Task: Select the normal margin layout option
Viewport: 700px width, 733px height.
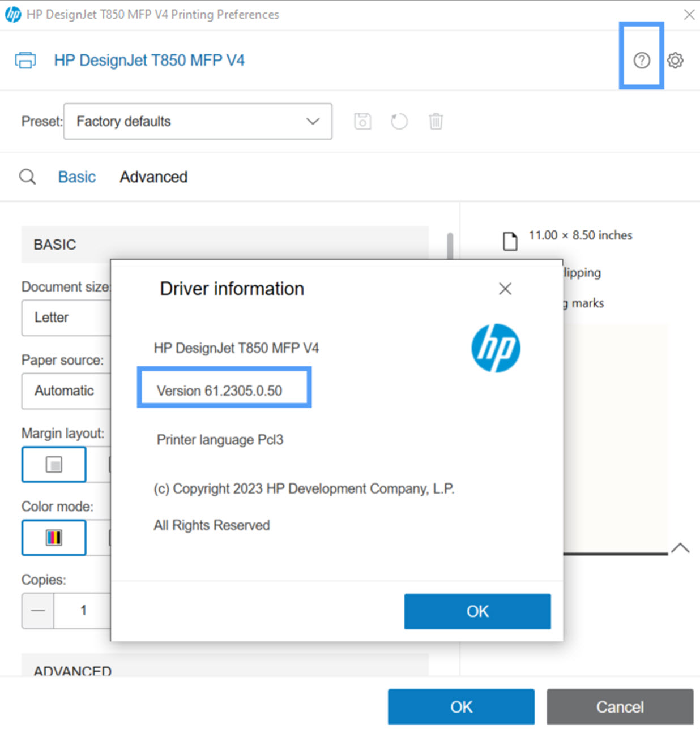Action: (53, 464)
